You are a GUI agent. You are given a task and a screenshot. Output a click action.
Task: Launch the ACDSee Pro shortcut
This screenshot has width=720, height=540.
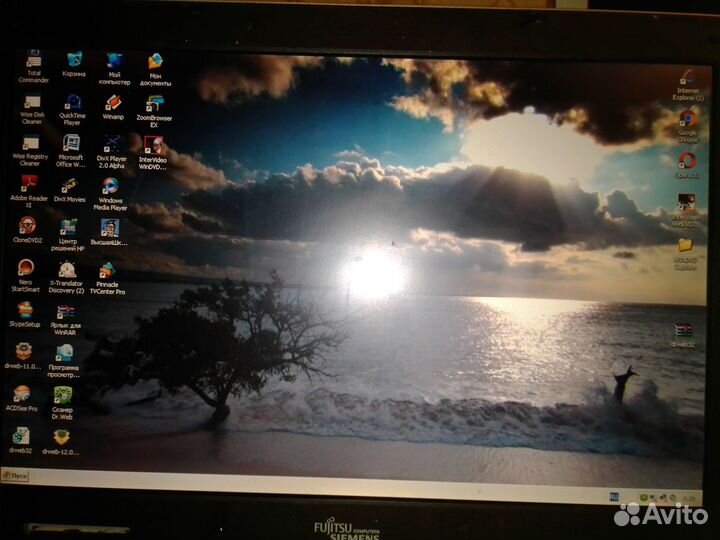click(x=22, y=398)
